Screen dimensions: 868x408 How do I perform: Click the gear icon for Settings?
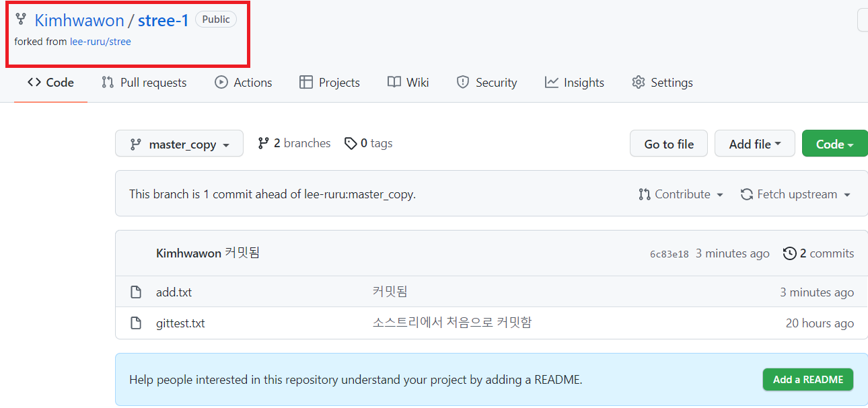click(639, 83)
